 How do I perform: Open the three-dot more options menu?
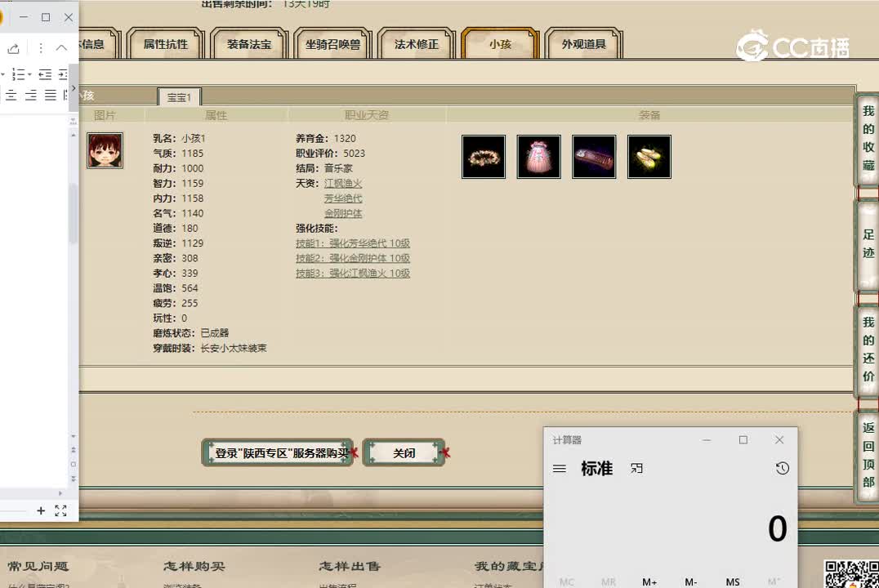point(40,48)
